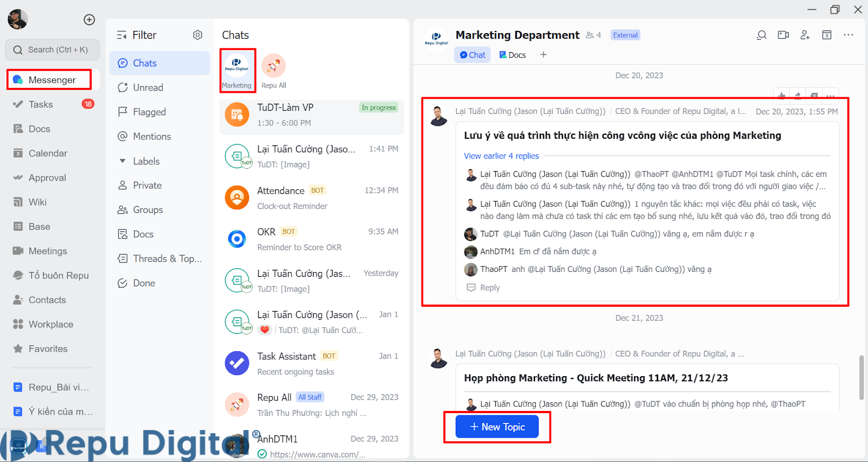Open Tasks in left sidebar
The height and width of the screenshot is (462, 868).
41,104
